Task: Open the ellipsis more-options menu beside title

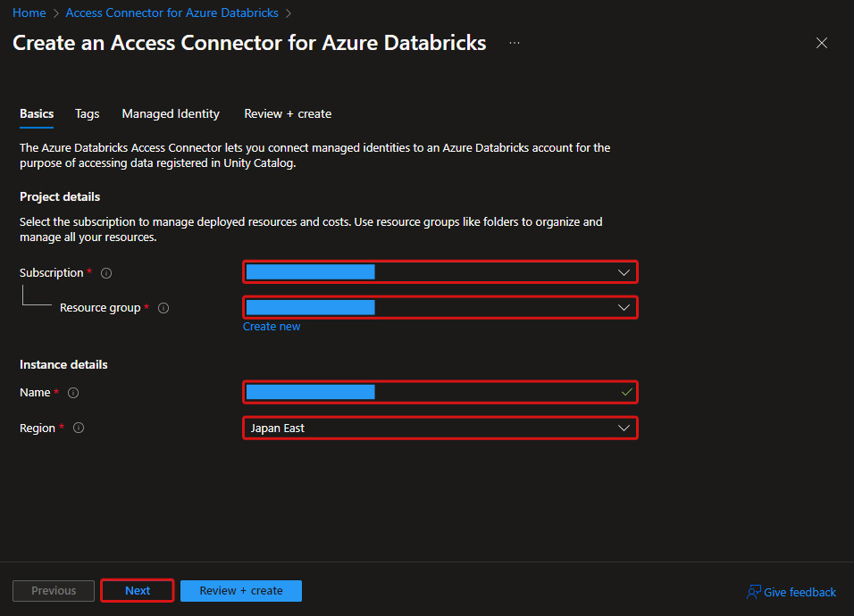Action: click(515, 43)
